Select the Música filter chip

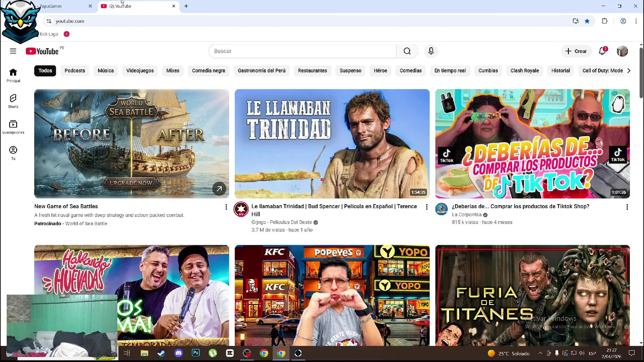pyautogui.click(x=106, y=71)
